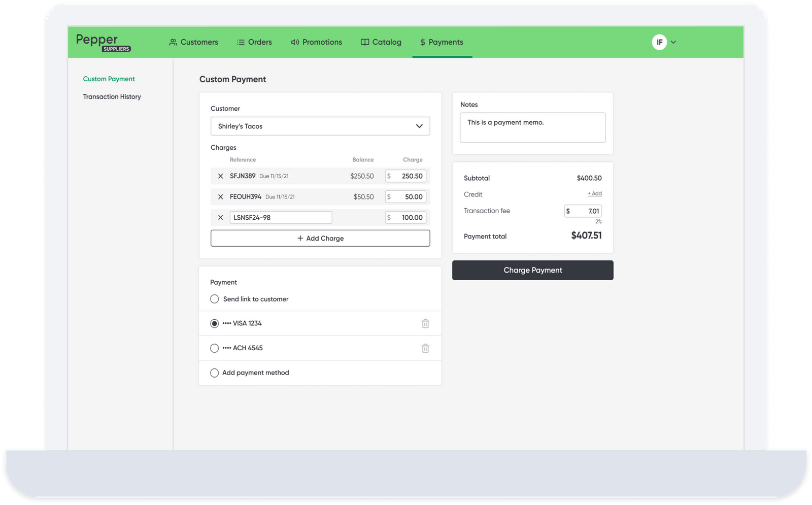
Task: Click the Orders list icon
Action: [x=241, y=42]
